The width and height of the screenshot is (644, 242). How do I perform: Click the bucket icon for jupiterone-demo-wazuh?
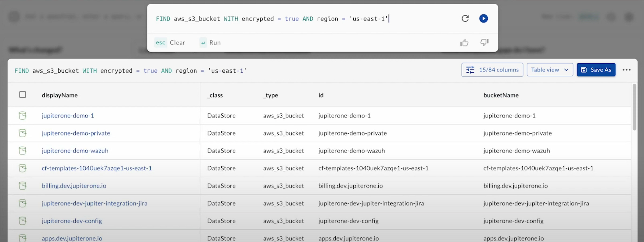click(x=23, y=151)
